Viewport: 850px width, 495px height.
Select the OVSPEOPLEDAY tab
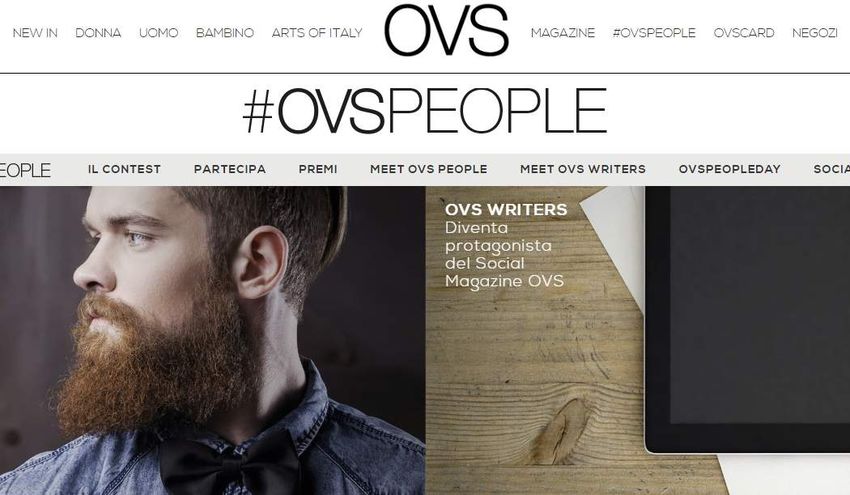click(x=730, y=169)
